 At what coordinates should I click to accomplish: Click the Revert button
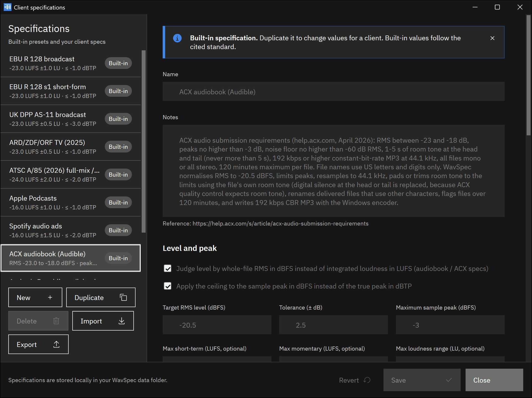click(x=355, y=380)
